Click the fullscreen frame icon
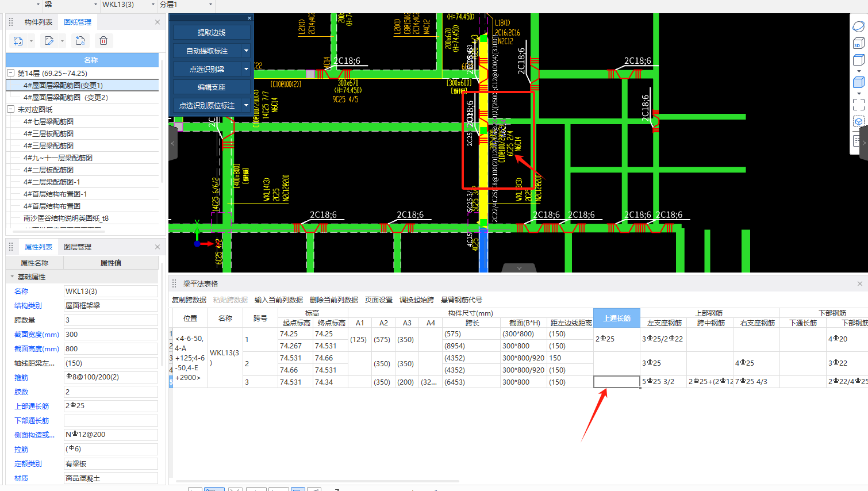 pyautogui.click(x=859, y=105)
